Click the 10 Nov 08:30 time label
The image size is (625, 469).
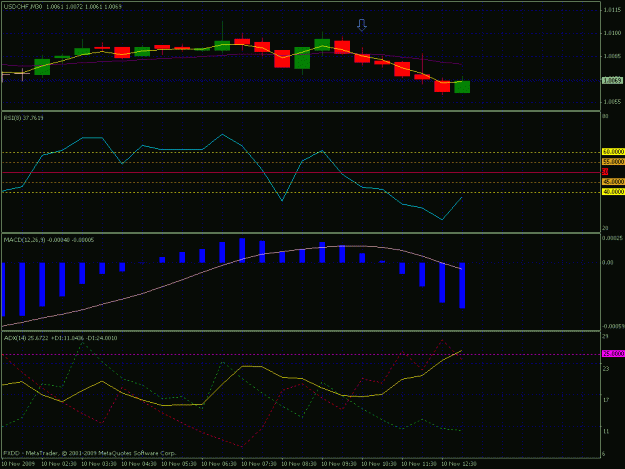tap(299, 464)
